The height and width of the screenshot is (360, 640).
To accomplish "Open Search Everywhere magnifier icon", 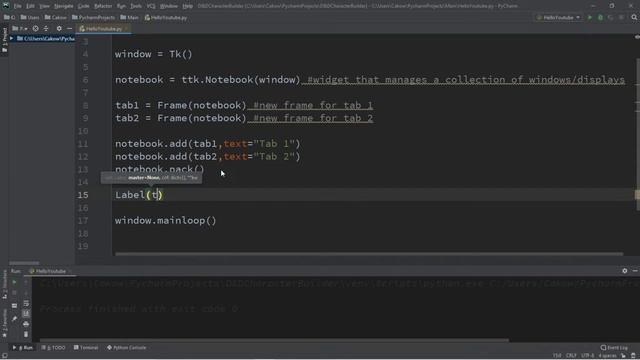I will pos(634,18).
